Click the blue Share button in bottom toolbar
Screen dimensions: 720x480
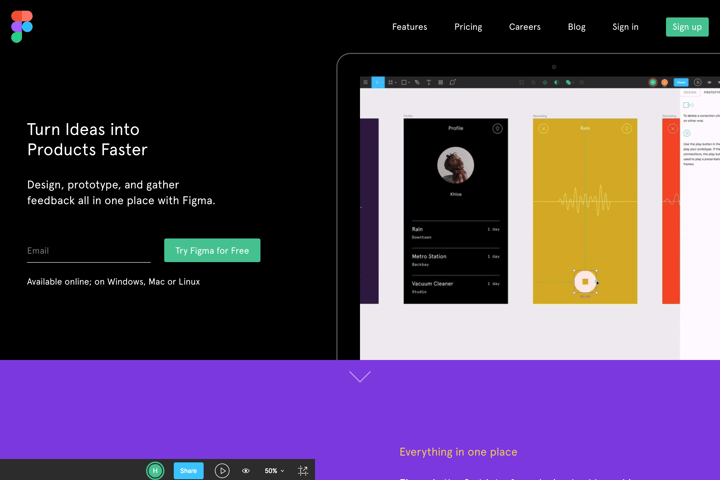coord(188,470)
